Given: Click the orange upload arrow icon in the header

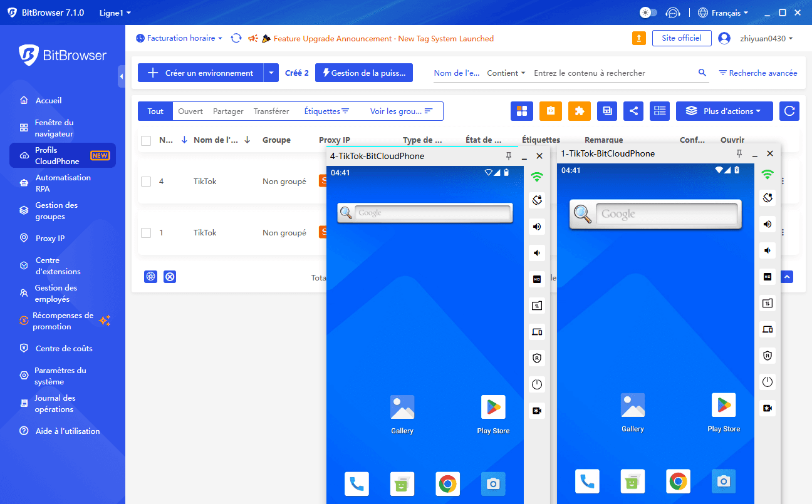Looking at the screenshot, I should tap(638, 38).
